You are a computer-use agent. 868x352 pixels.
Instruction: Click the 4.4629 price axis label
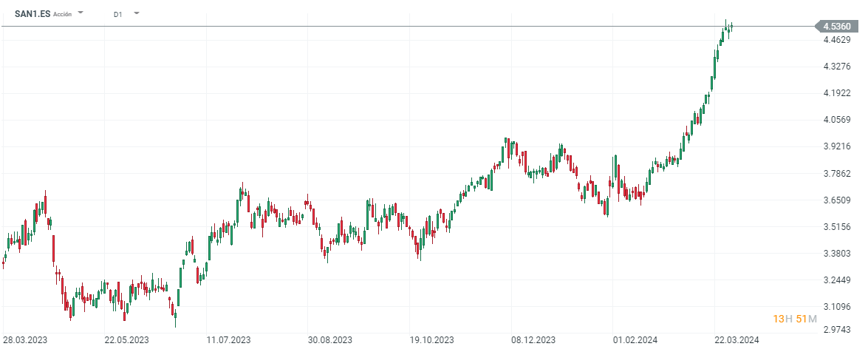pyautogui.click(x=835, y=40)
